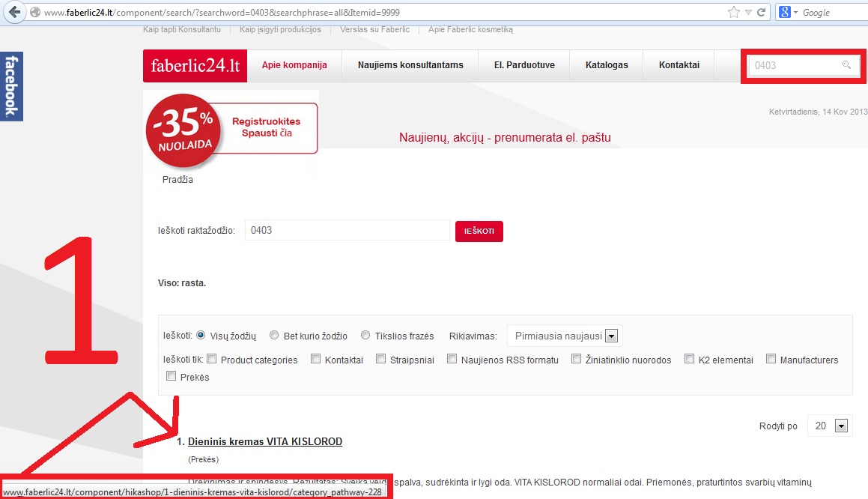The image size is (868, 499).
Task: Click the Viso: rasta. text
Action: 182,283
